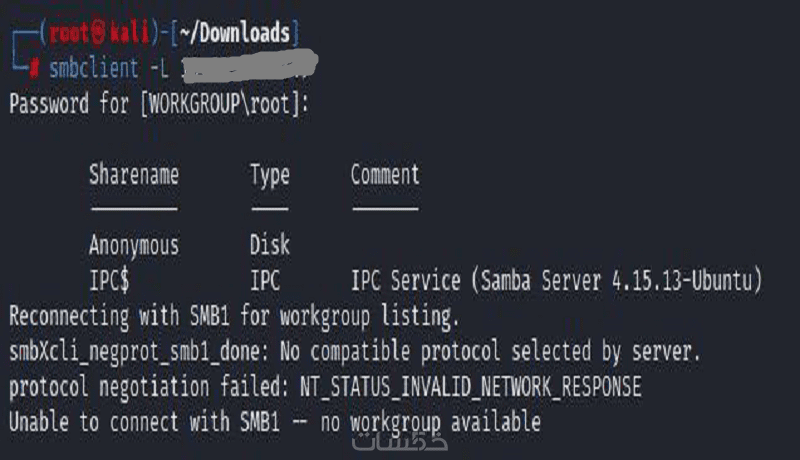The width and height of the screenshot is (800, 460).
Task: Click the Comment column header
Action: point(384,175)
